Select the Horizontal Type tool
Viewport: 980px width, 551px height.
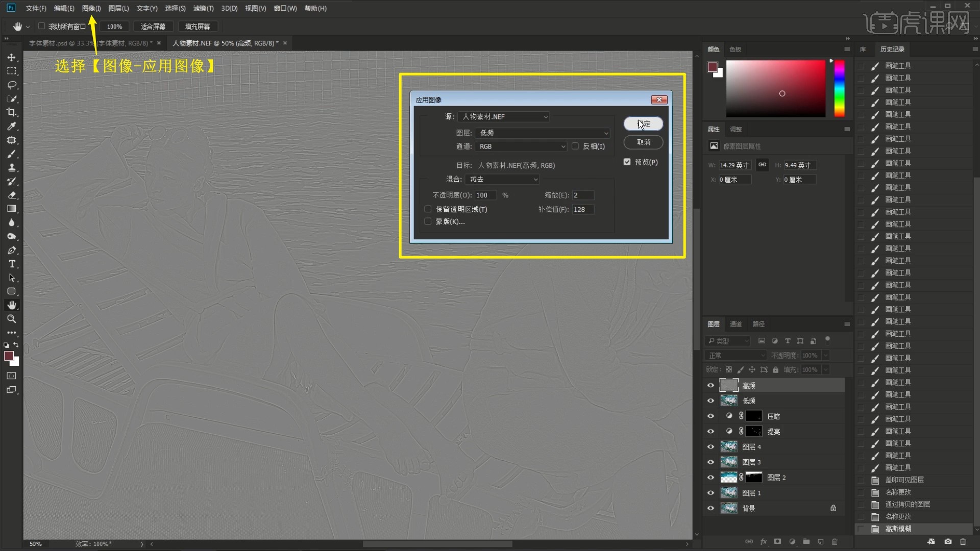click(12, 264)
